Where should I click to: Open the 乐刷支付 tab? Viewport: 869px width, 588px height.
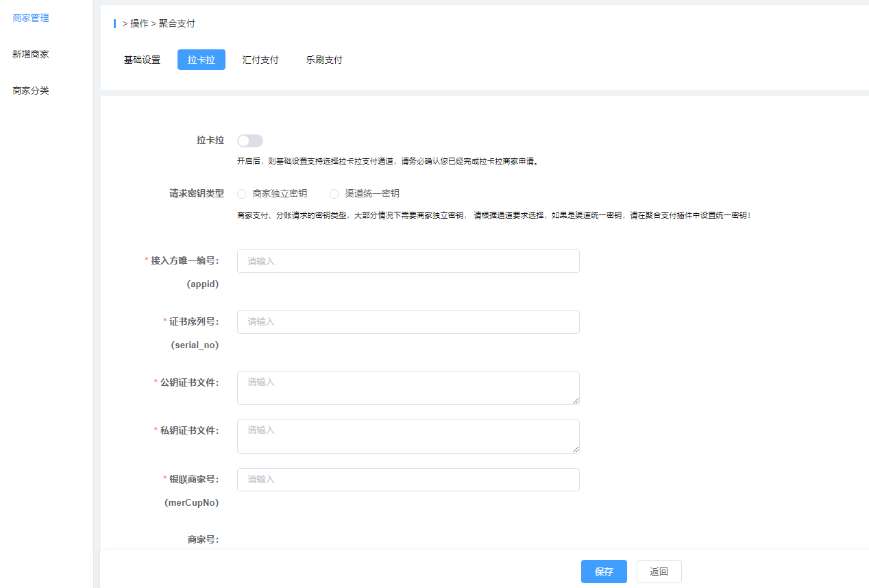[324, 60]
